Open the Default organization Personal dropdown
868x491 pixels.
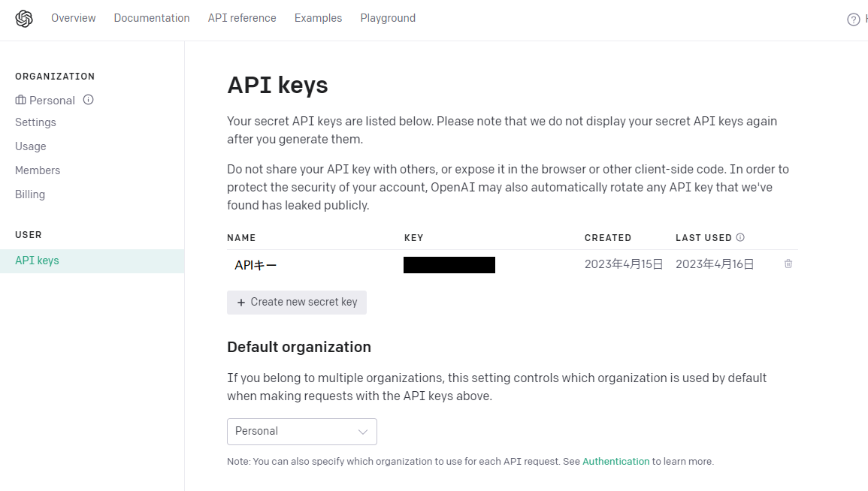tap(301, 431)
